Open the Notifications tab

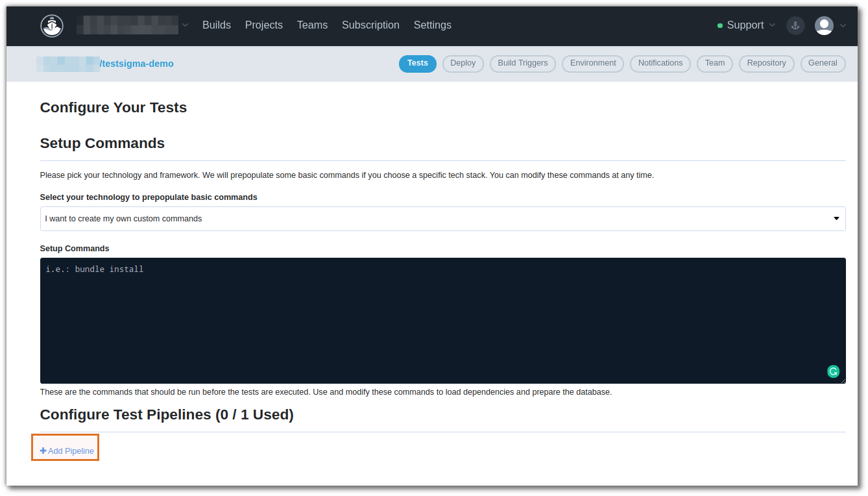tap(660, 63)
